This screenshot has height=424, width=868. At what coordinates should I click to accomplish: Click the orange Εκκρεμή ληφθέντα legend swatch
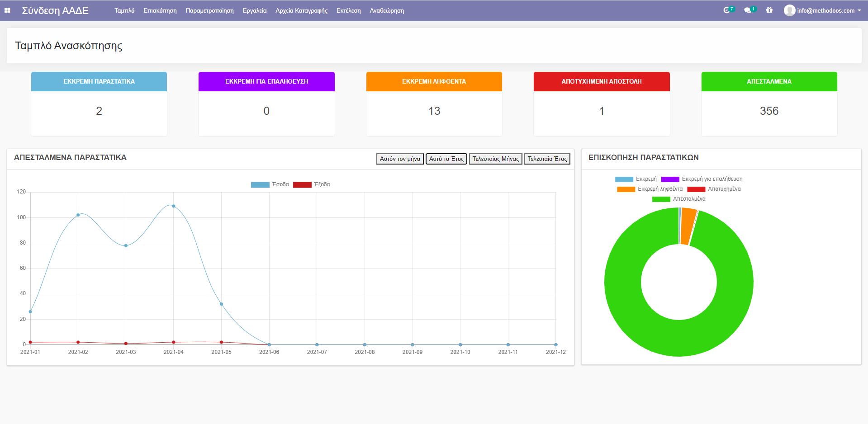pos(626,189)
